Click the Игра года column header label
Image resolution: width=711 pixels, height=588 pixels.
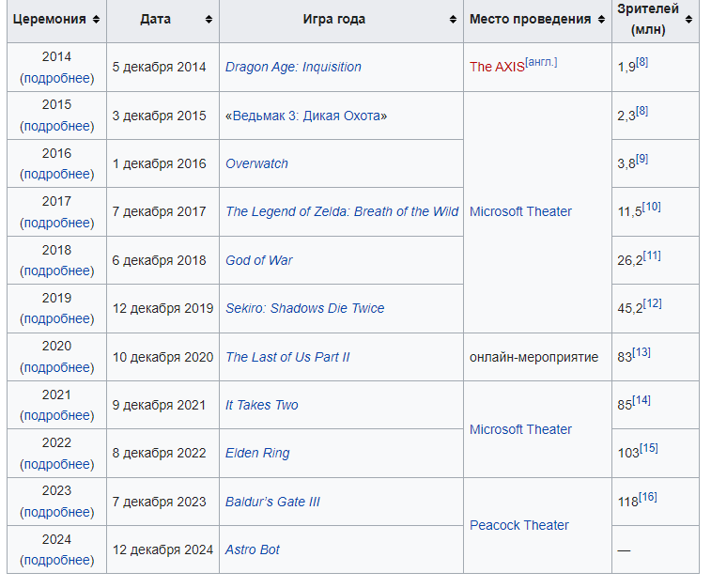[334, 19]
